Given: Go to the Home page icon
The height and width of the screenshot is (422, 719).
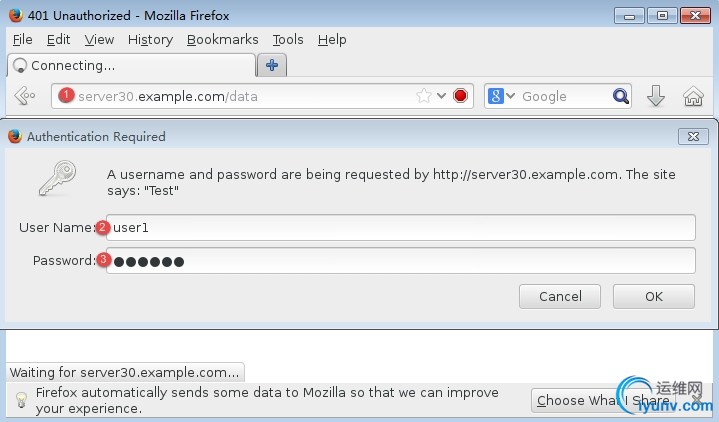Looking at the screenshot, I should pyautogui.click(x=693, y=96).
